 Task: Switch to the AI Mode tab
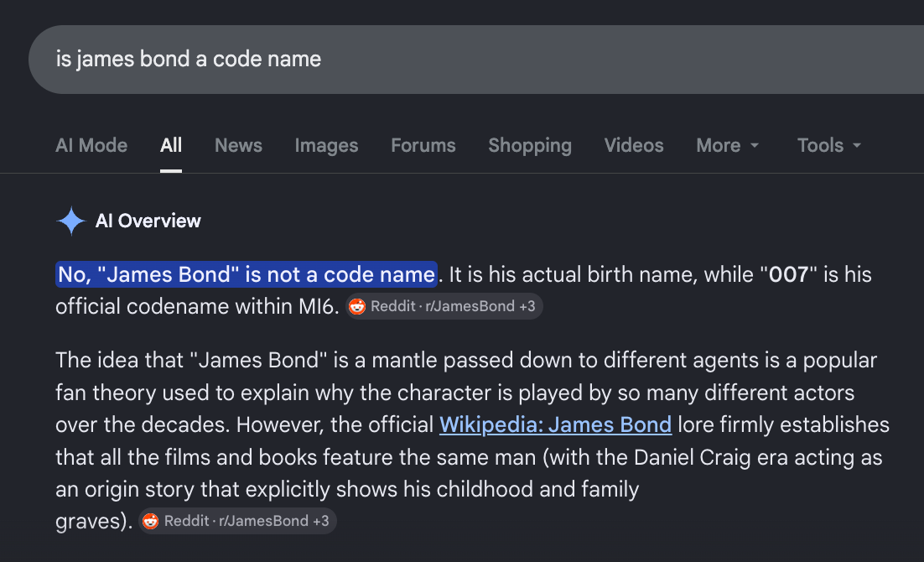91,146
